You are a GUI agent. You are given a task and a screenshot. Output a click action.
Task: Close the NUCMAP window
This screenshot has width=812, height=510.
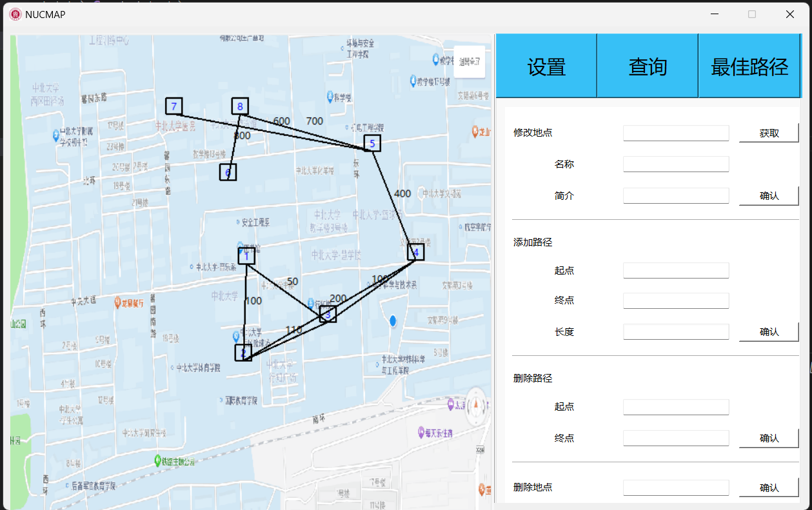[x=789, y=14]
